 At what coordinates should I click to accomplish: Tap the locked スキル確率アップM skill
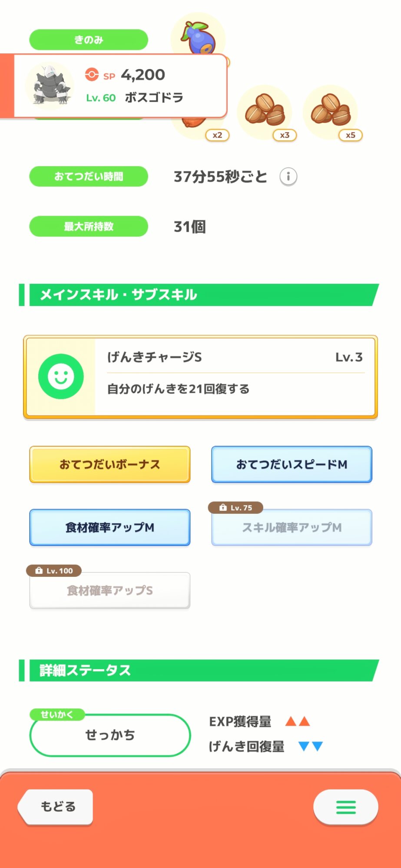(x=292, y=528)
